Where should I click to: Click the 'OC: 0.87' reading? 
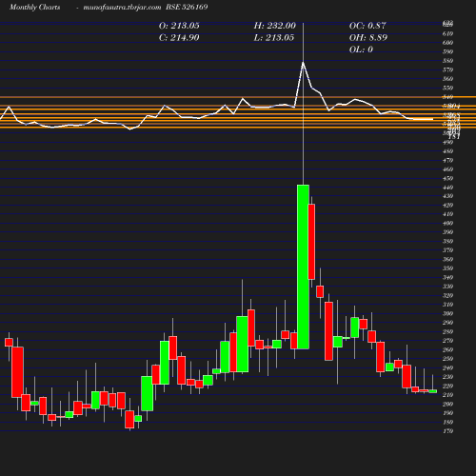point(367,26)
